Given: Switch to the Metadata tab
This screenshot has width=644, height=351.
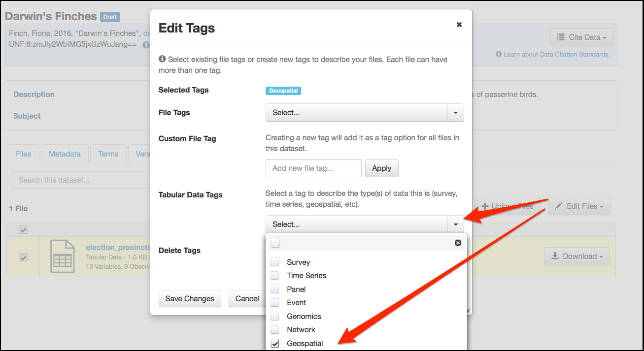Looking at the screenshot, I should 65,154.
